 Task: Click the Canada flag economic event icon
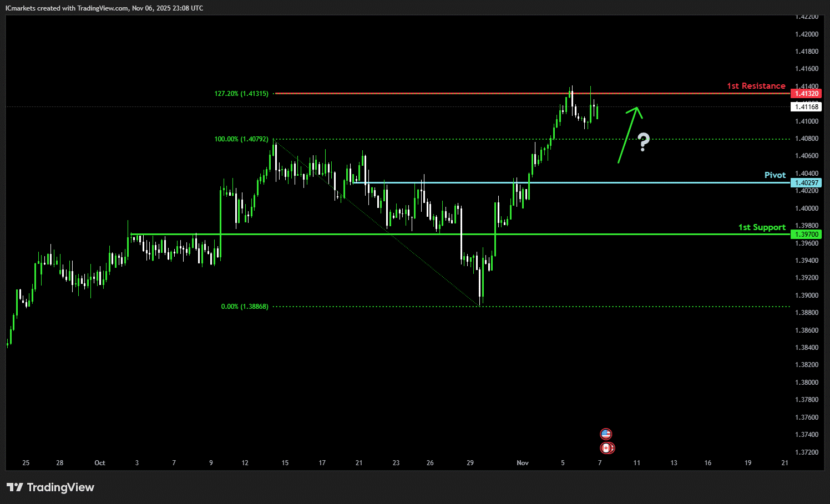(607, 448)
